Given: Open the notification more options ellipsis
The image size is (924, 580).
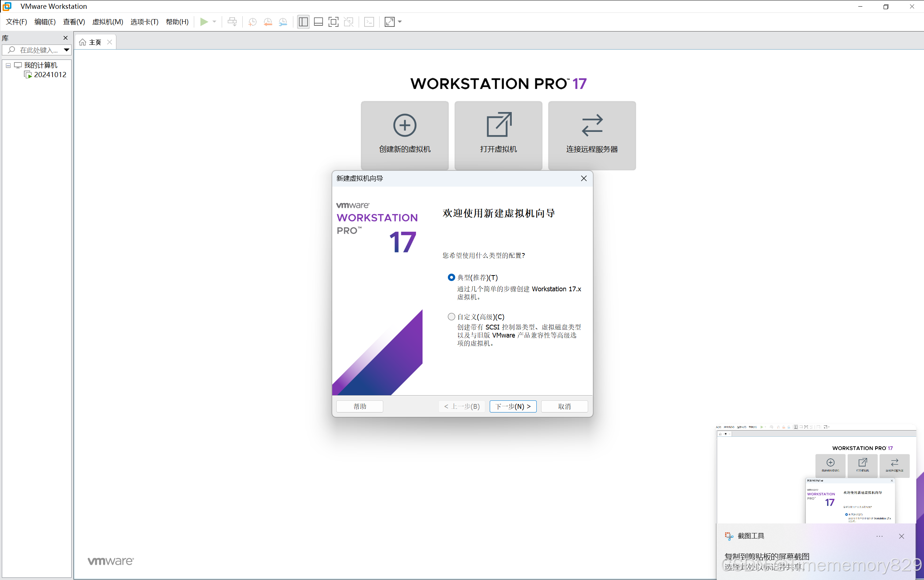Looking at the screenshot, I should (879, 536).
